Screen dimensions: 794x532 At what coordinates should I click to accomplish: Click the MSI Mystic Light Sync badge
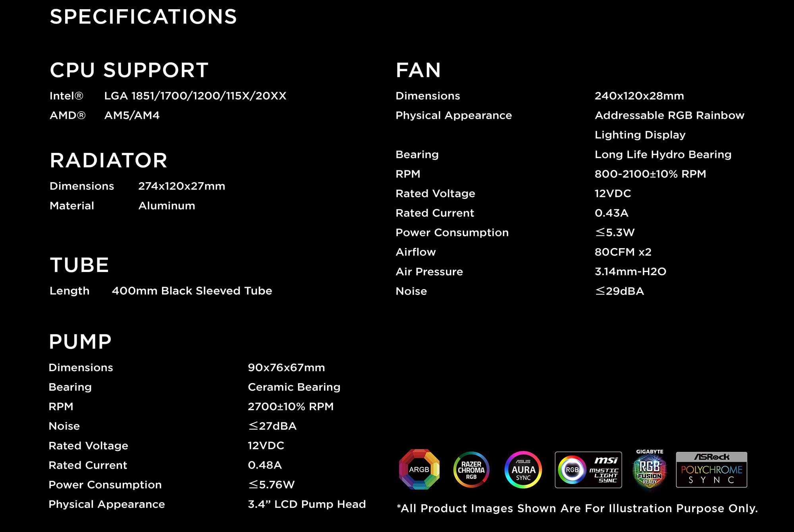tap(588, 470)
